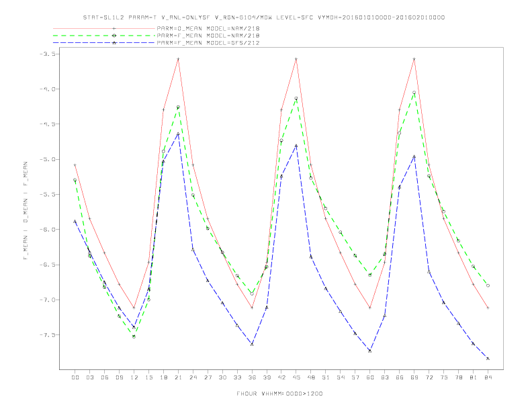Viewport: 532px width, 411px height.
Task: Click red line peak point at hour 21
Action: coord(178,59)
